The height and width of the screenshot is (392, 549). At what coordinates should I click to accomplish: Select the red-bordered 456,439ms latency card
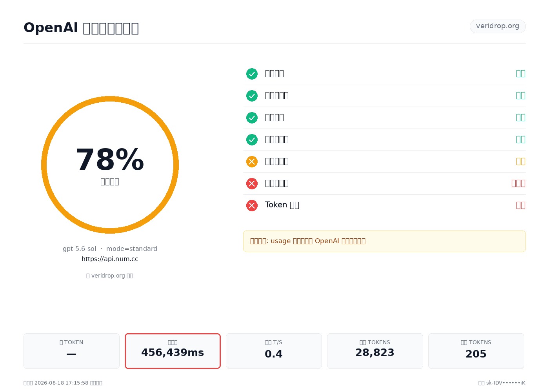point(173,351)
